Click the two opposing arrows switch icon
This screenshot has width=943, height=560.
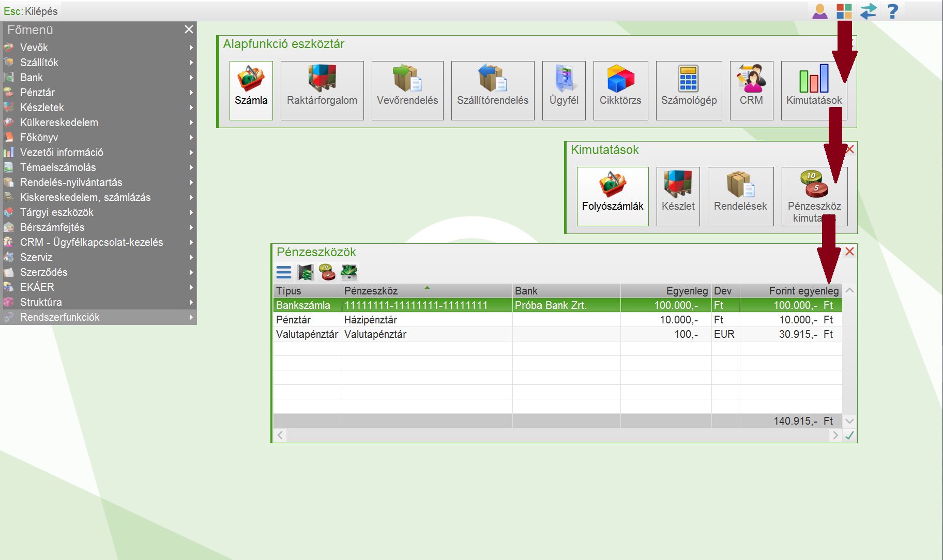coord(869,11)
